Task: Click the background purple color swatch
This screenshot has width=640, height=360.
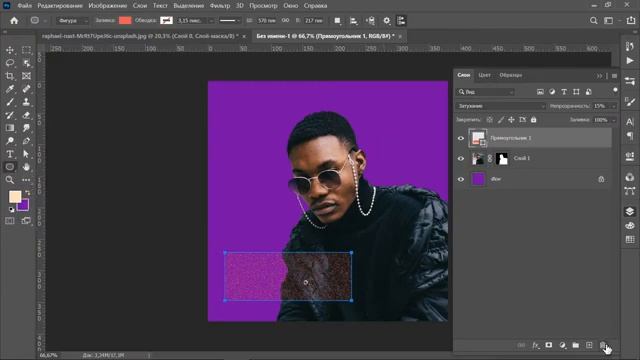Action: (24, 206)
